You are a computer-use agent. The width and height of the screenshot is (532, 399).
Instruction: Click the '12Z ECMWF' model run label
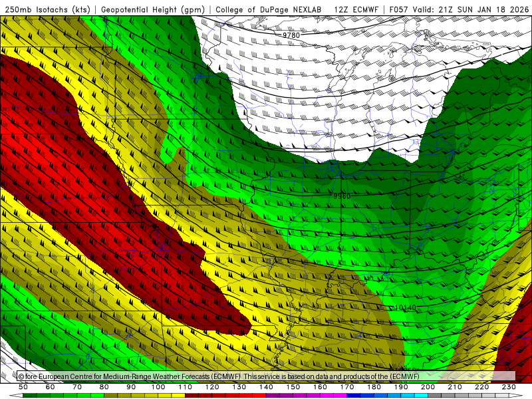(356, 10)
